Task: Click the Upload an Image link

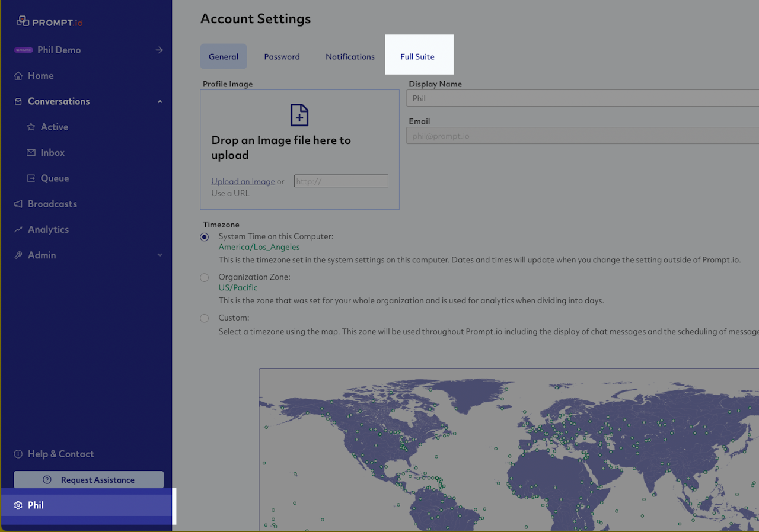Action: [x=243, y=181]
